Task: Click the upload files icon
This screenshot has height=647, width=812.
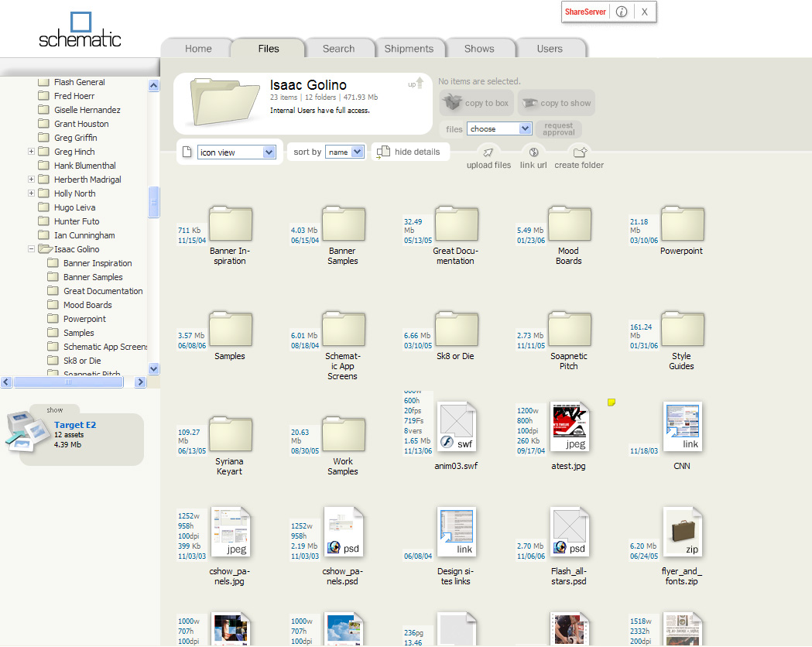Action: coord(488,152)
